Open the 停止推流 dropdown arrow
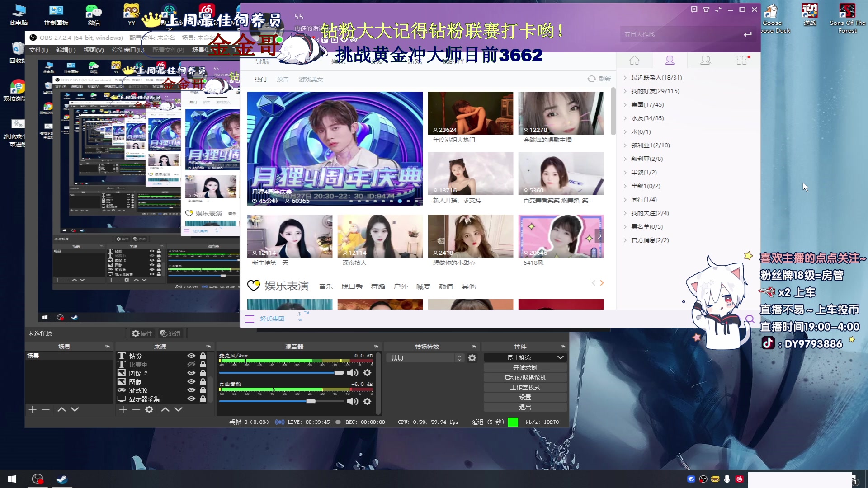The height and width of the screenshot is (488, 868). 561,357
